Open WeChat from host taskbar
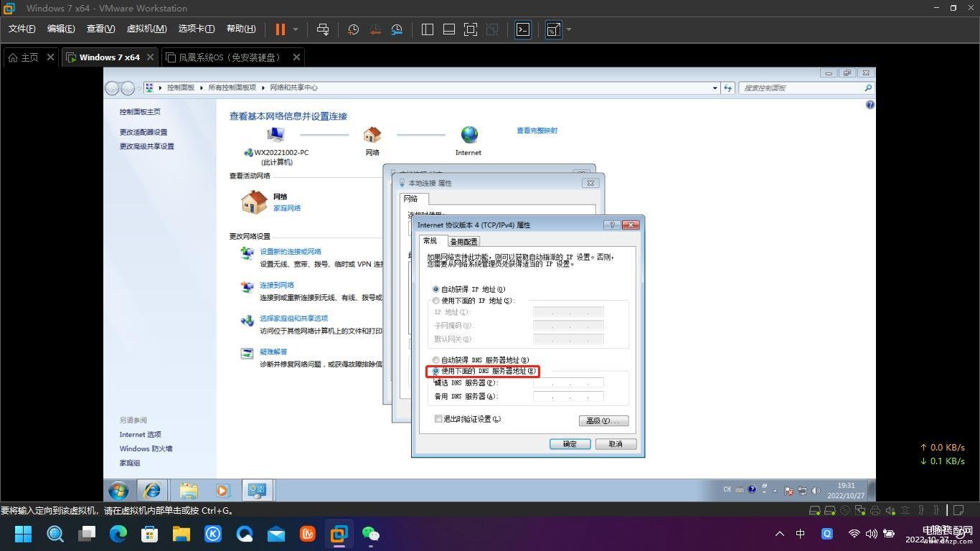The width and height of the screenshot is (980, 551). coord(370,534)
